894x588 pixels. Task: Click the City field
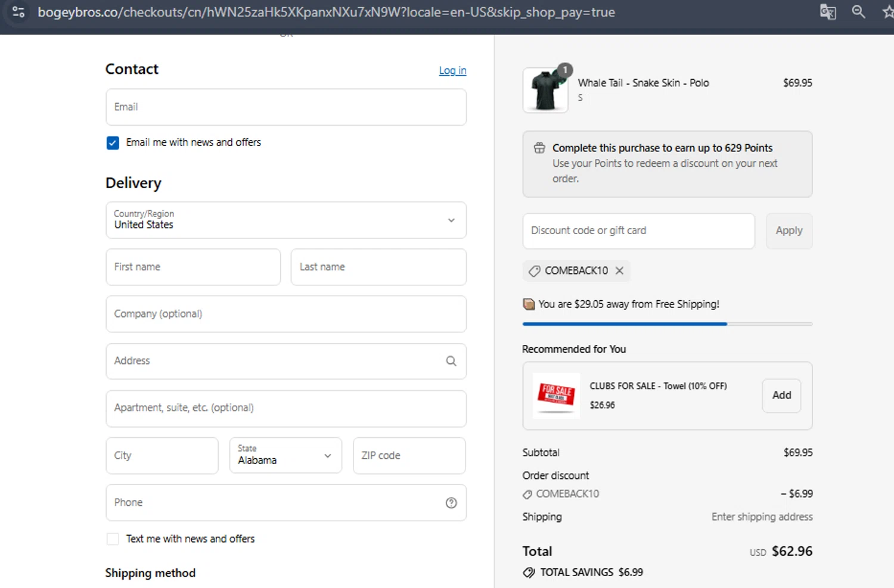[162, 456]
